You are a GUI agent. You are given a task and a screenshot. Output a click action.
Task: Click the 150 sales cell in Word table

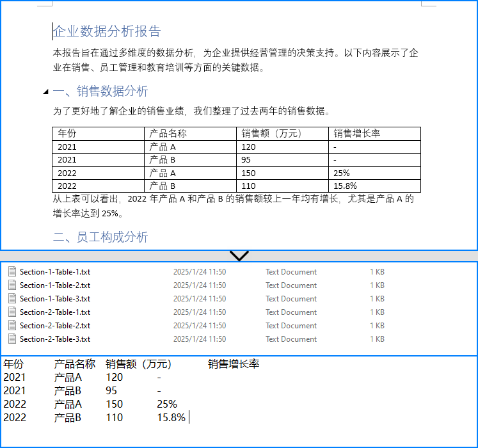coord(283,173)
